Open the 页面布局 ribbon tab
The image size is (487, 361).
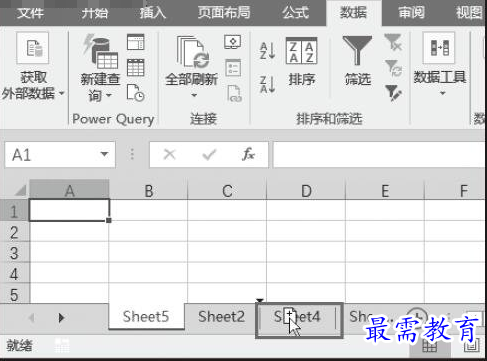click(x=224, y=13)
